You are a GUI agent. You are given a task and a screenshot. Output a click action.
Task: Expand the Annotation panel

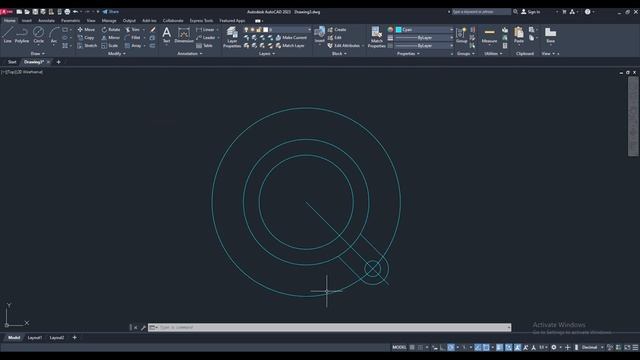(190, 53)
